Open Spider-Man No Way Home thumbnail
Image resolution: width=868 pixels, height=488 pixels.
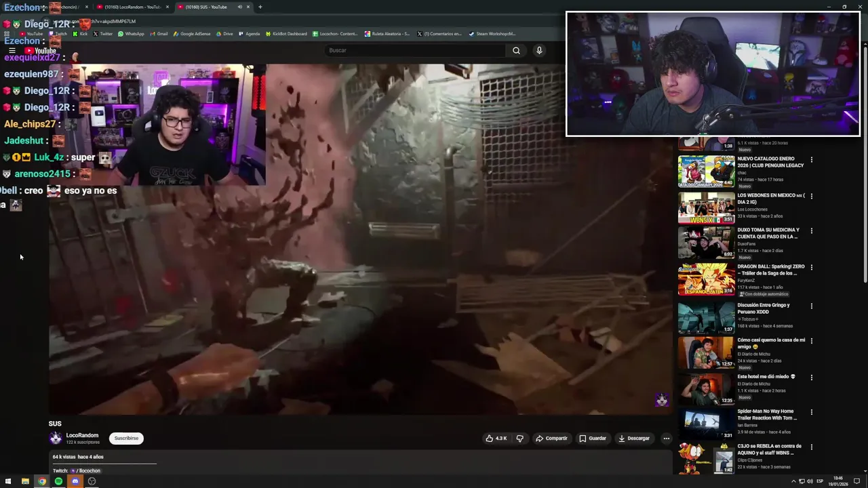(x=706, y=424)
